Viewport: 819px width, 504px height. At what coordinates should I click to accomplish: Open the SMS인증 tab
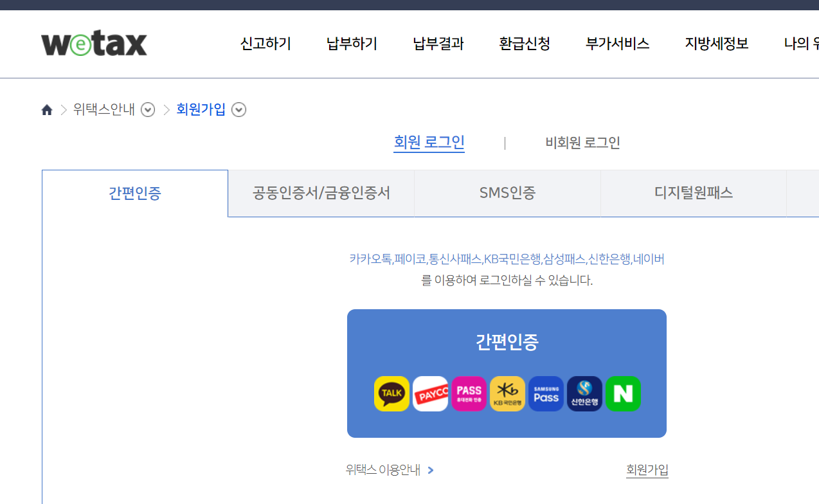click(x=507, y=193)
